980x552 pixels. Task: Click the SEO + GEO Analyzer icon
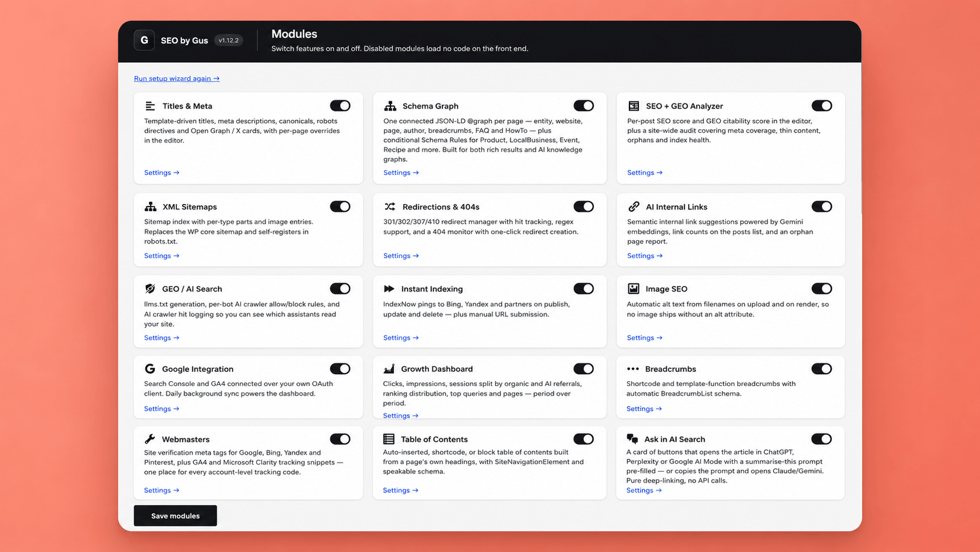click(x=634, y=106)
